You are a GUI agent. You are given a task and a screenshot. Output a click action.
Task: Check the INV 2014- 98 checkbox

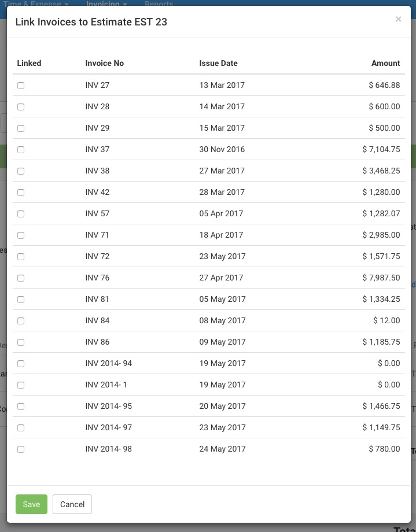[21, 449]
